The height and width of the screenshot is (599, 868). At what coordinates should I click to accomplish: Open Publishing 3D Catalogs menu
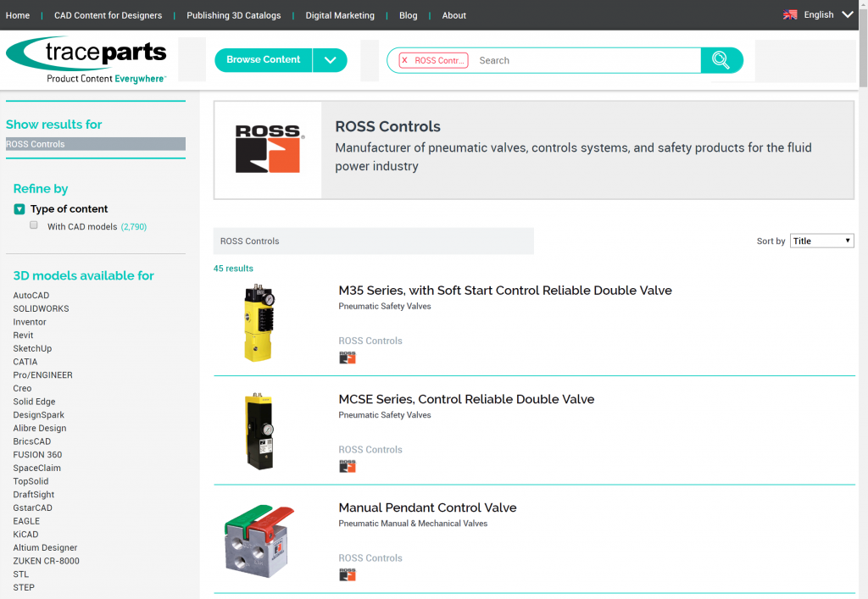[x=234, y=15]
